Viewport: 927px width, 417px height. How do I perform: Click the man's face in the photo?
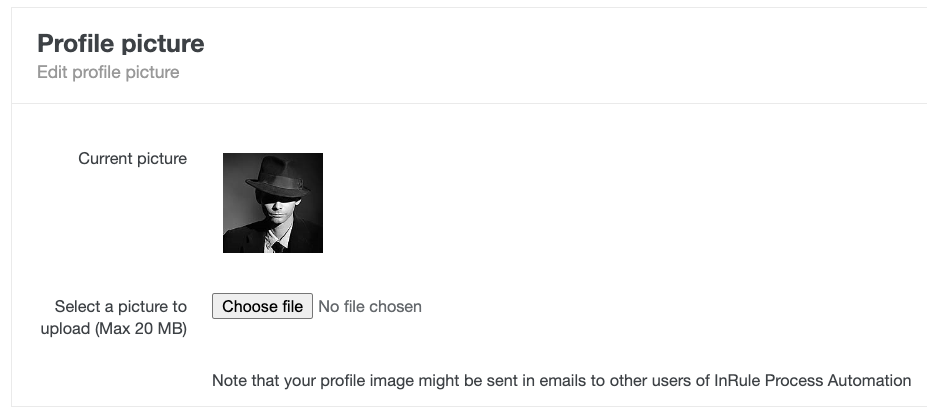point(272,207)
